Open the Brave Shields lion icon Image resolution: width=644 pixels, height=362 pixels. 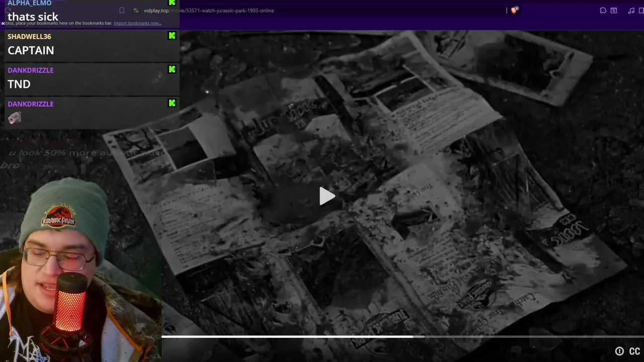(514, 10)
